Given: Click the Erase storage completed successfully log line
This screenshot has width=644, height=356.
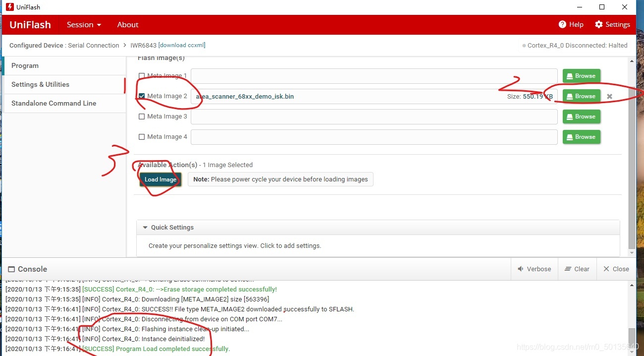Looking at the screenshot, I should 141,289.
